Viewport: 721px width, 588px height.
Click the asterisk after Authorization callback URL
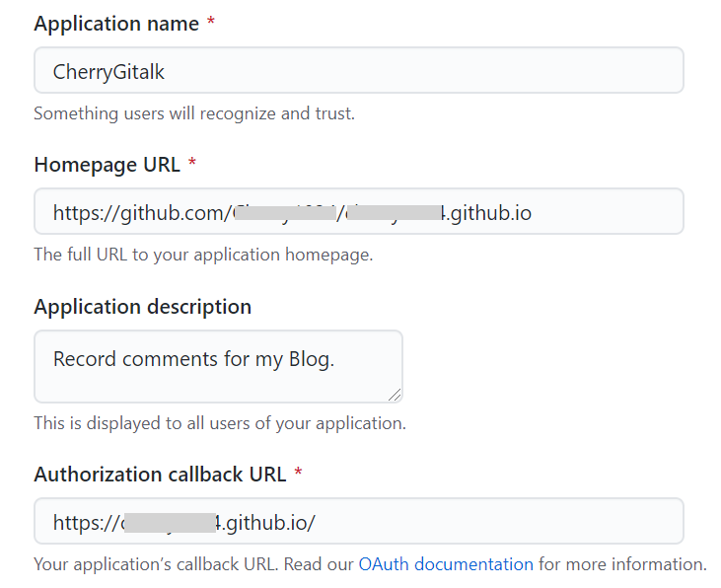click(299, 475)
